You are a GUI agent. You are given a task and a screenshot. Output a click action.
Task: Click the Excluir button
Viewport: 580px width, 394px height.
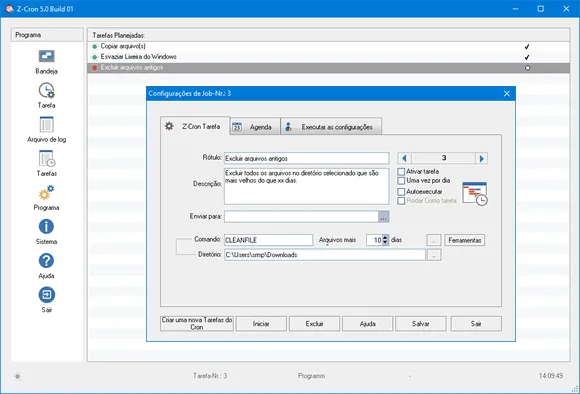pyautogui.click(x=314, y=324)
